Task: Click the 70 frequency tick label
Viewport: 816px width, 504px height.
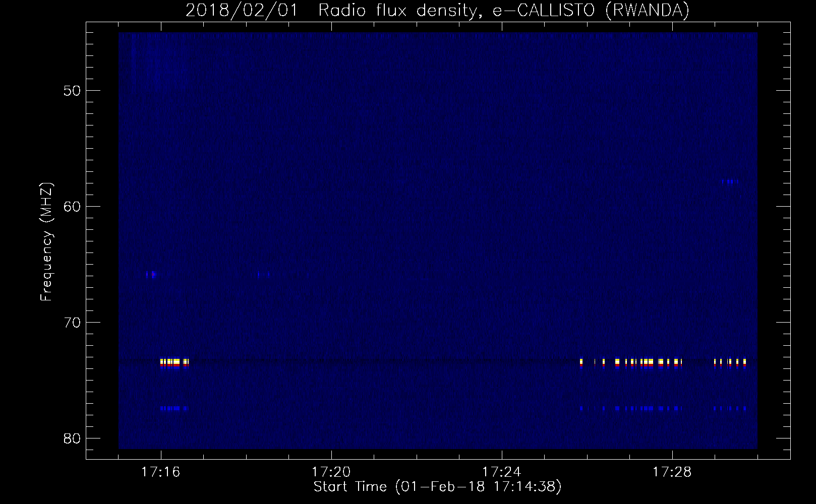Action: coord(72,323)
